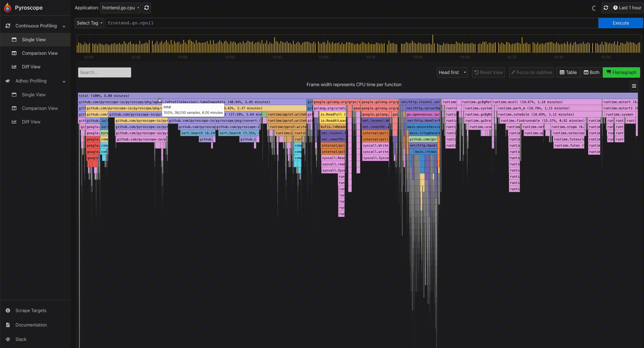This screenshot has width=644, height=348.
Task: Click the query field frontend.go.cpu{}
Action: [352, 23]
